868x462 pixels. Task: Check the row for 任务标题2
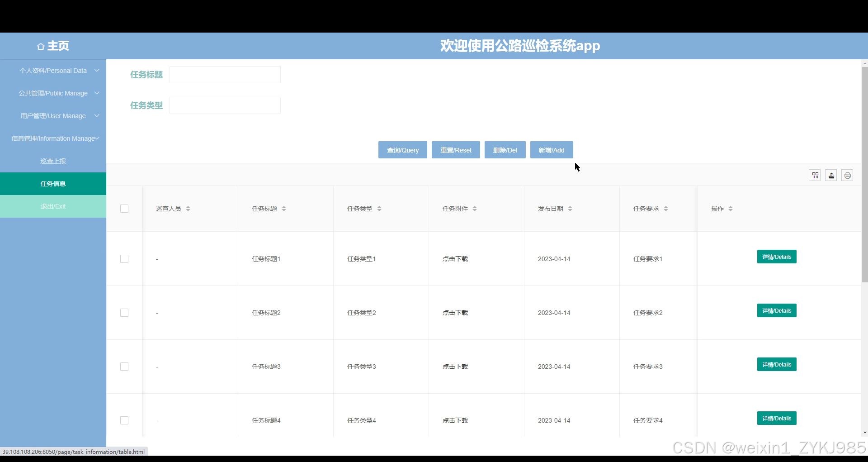click(x=124, y=313)
